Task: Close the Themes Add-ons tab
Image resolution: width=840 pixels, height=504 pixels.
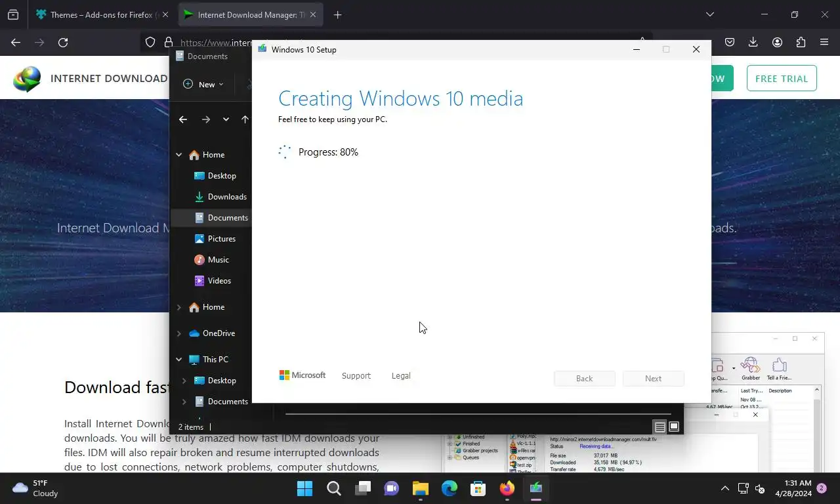Action: point(165,14)
